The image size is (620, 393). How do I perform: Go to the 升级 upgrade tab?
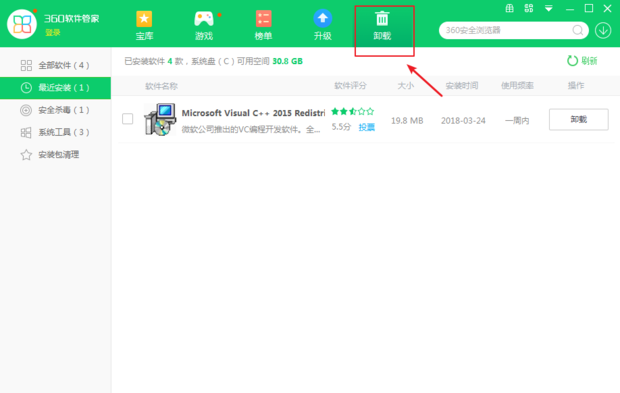[x=323, y=26]
